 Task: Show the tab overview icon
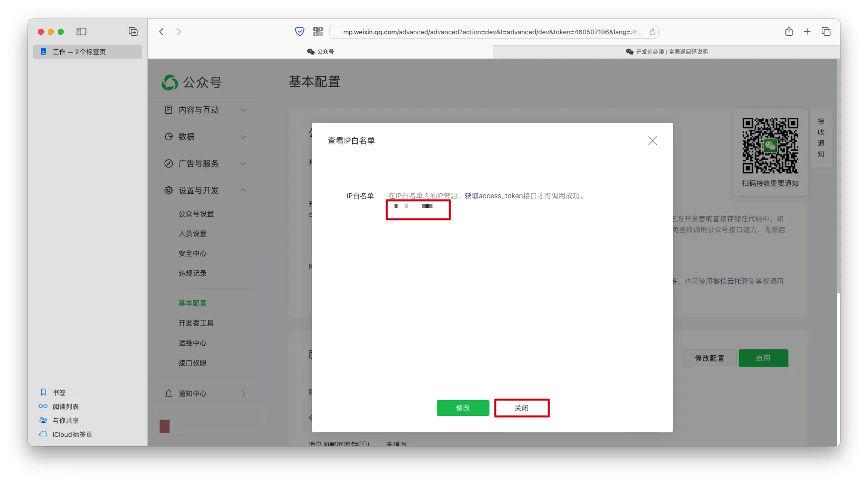[826, 32]
